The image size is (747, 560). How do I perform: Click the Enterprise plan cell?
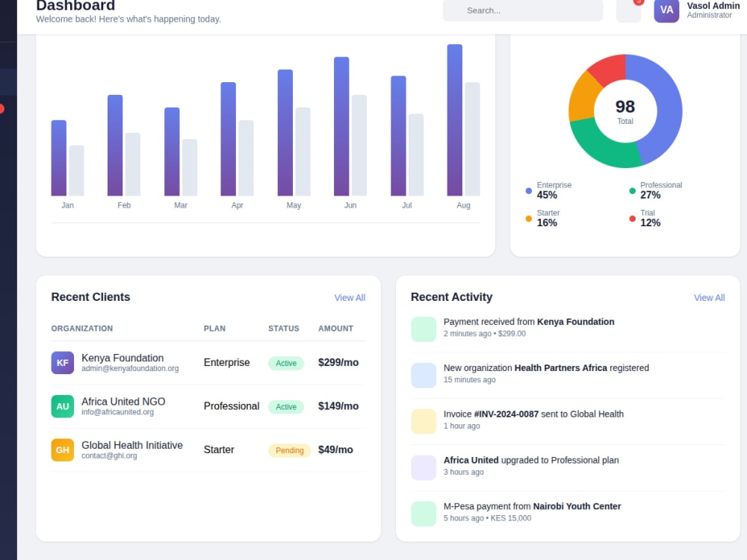[x=227, y=363]
